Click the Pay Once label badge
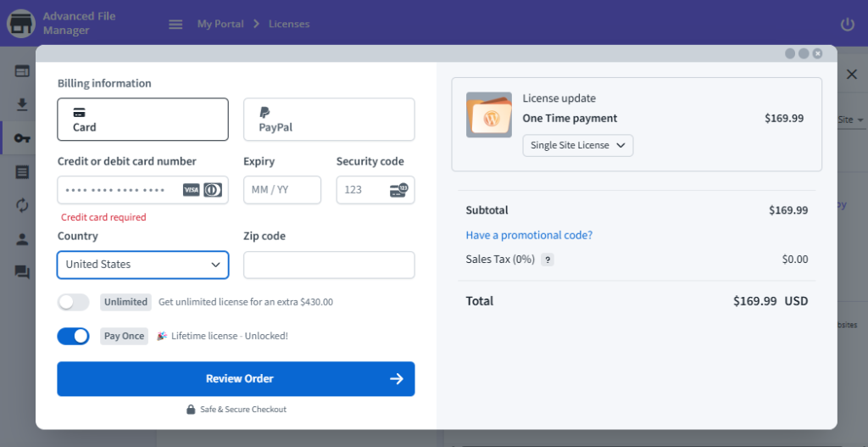 pos(124,336)
